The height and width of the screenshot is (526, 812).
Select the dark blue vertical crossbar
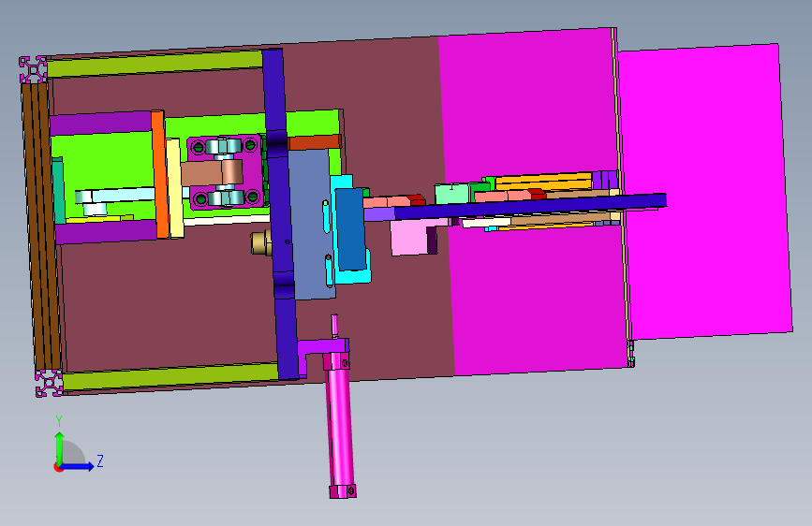[280, 215]
